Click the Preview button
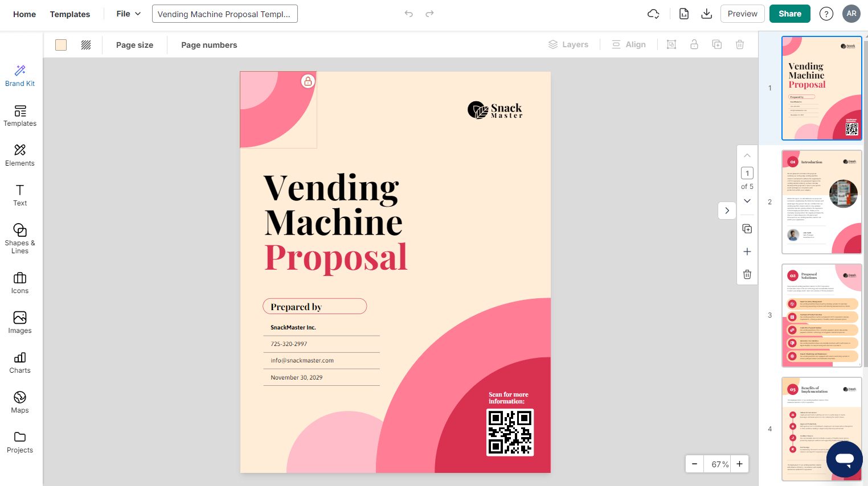 [x=742, y=14]
